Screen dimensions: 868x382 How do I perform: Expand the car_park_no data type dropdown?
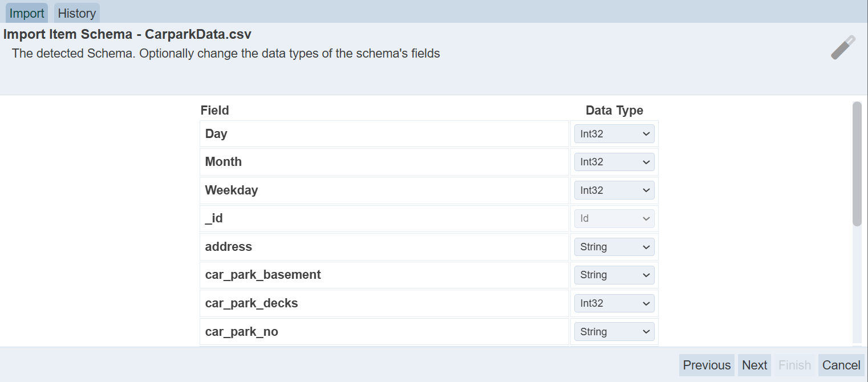pyautogui.click(x=614, y=332)
